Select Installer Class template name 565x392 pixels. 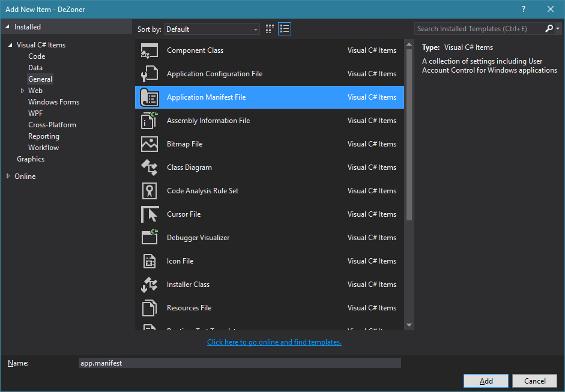(188, 285)
